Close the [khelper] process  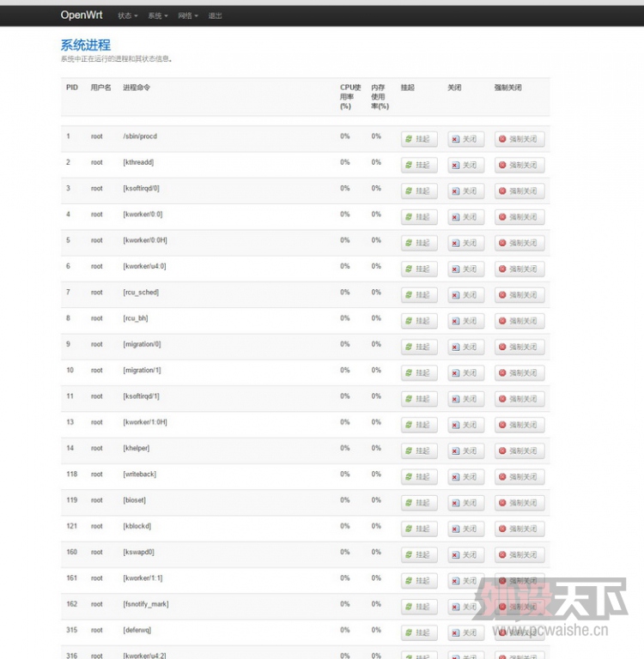(465, 451)
